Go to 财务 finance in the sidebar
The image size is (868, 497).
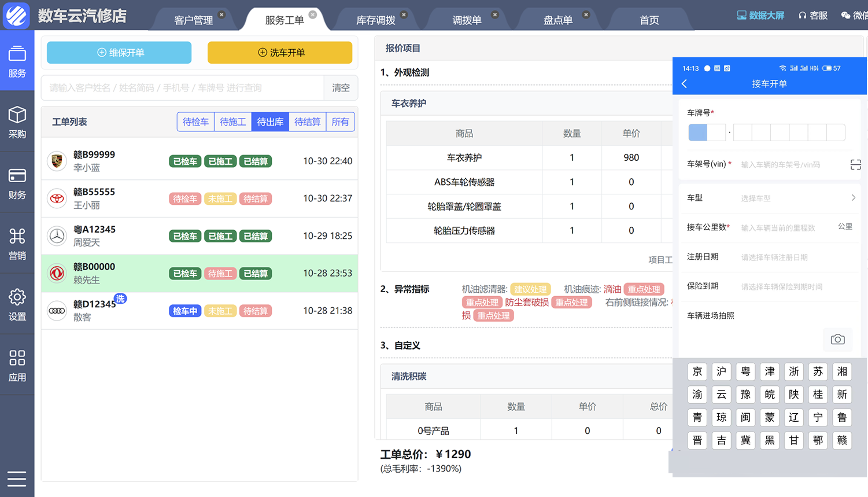pos(17,182)
